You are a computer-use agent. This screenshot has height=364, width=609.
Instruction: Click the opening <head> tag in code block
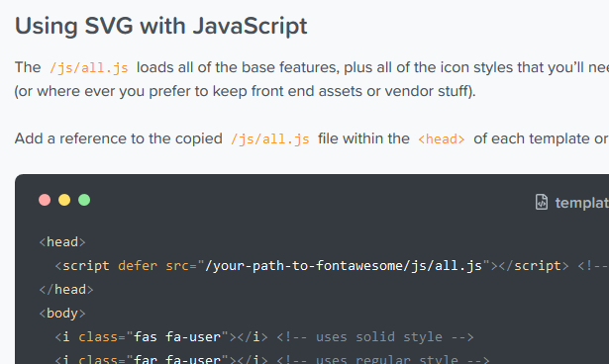pos(62,242)
